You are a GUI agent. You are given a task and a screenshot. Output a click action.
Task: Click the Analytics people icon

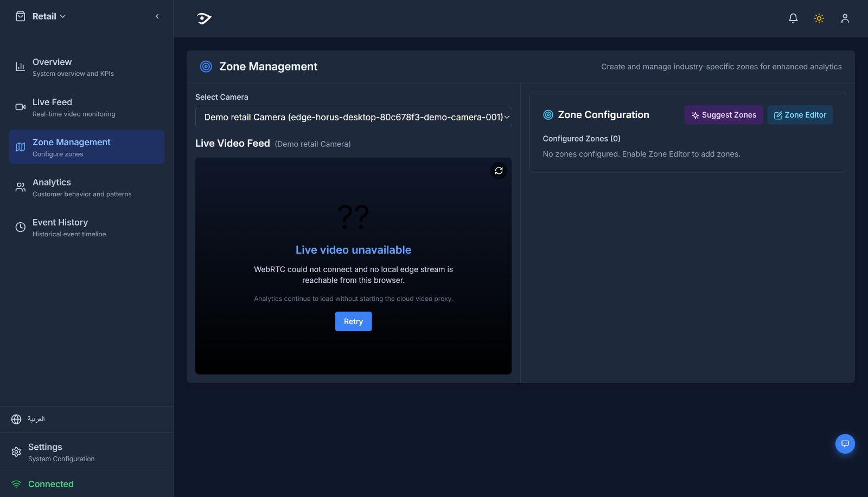click(20, 187)
